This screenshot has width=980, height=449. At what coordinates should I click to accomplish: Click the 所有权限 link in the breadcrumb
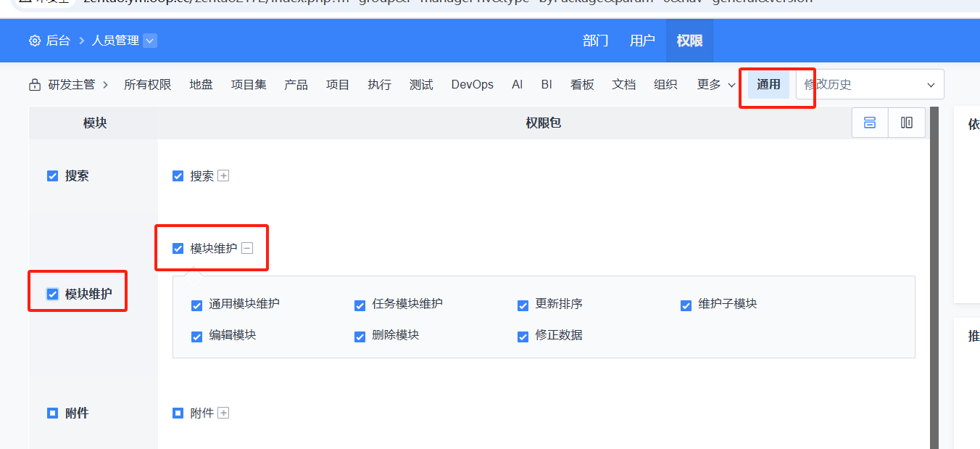[147, 84]
